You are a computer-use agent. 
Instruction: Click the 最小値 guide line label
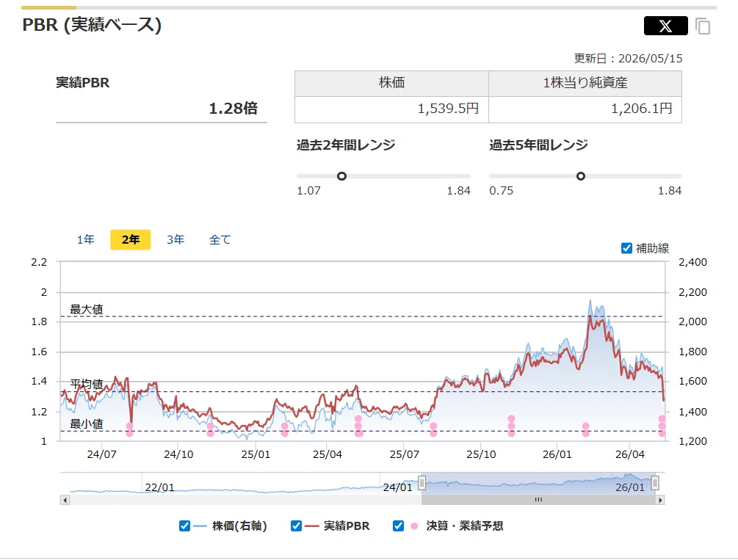[x=87, y=423]
